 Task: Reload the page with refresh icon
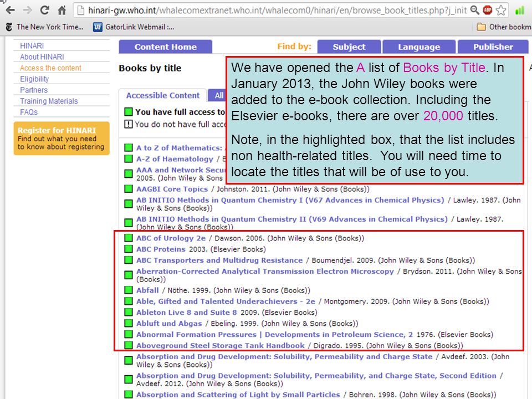[44, 10]
